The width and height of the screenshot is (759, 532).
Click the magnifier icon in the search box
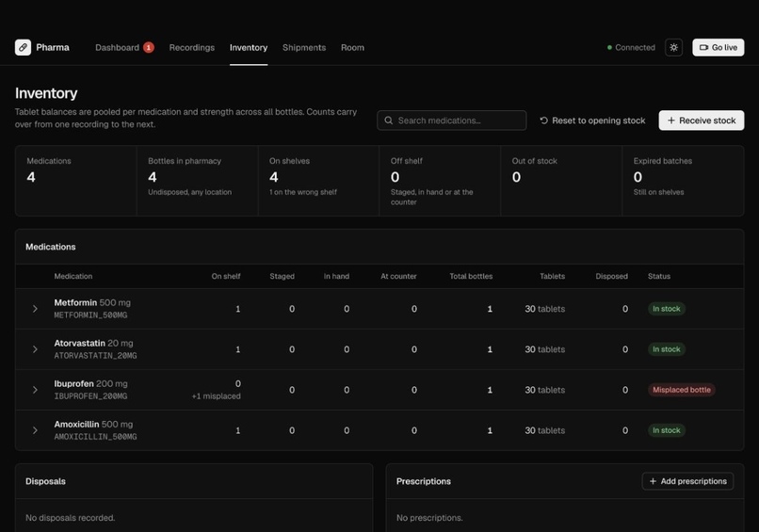388,120
